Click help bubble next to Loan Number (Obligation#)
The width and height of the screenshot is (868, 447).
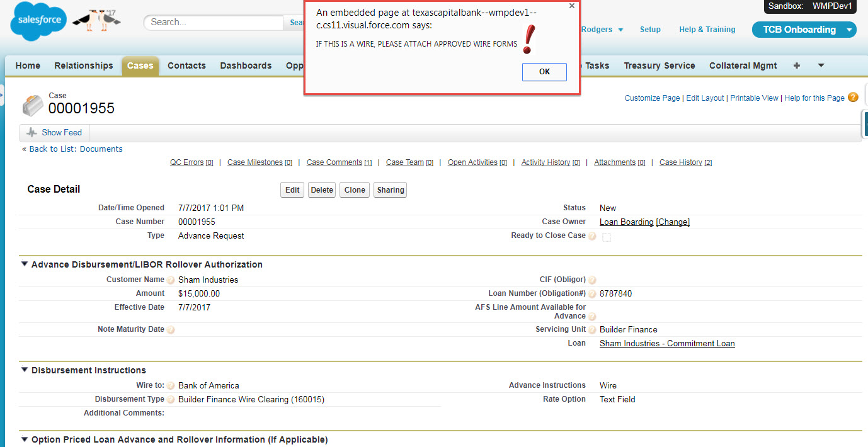(592, 294)
